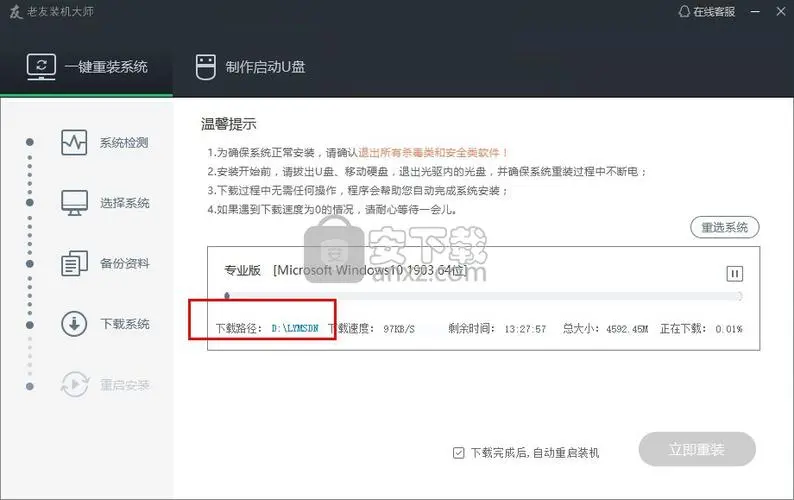Click the 0.01% downloading percentage
Viewport: 794px width, 500px height.
click(x=729, y=329)
